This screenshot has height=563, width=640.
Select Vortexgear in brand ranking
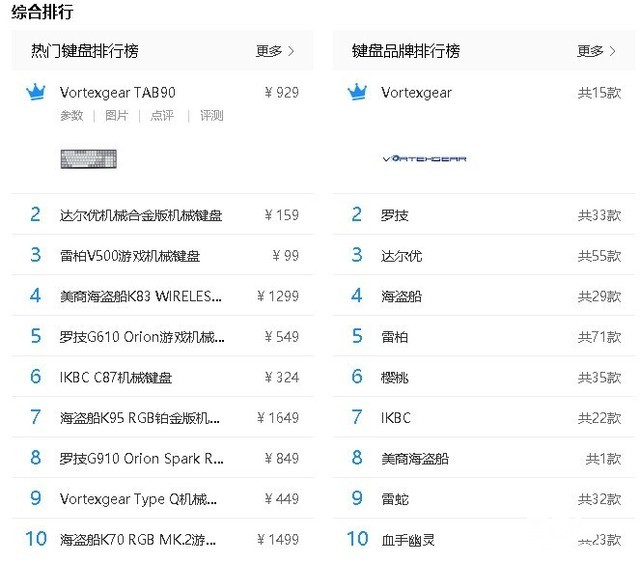(416, 93)
